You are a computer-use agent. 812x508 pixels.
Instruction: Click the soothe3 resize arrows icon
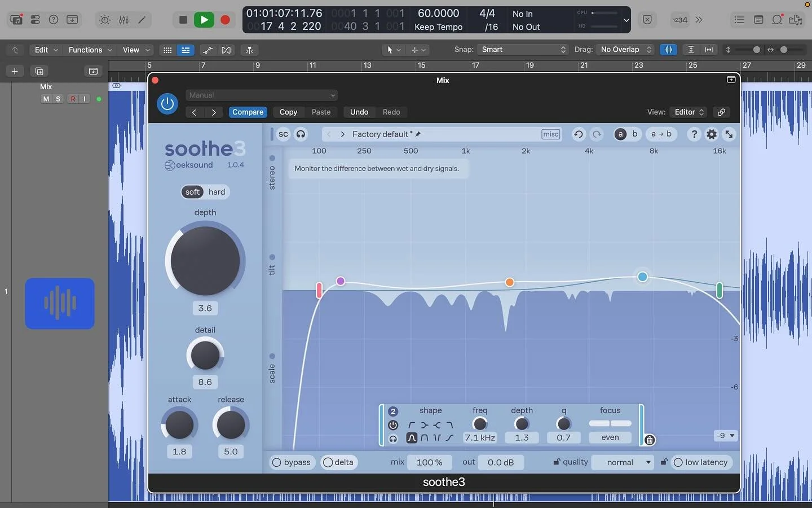point(729,134)
